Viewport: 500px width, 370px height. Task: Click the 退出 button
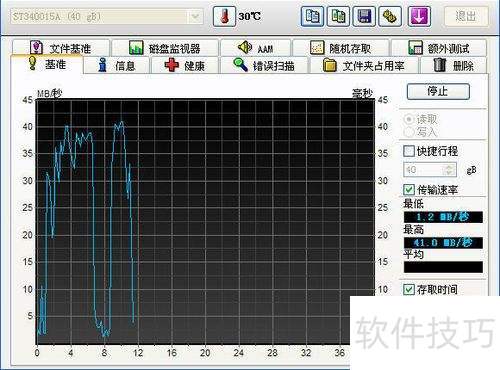click(x=466, y=16)
